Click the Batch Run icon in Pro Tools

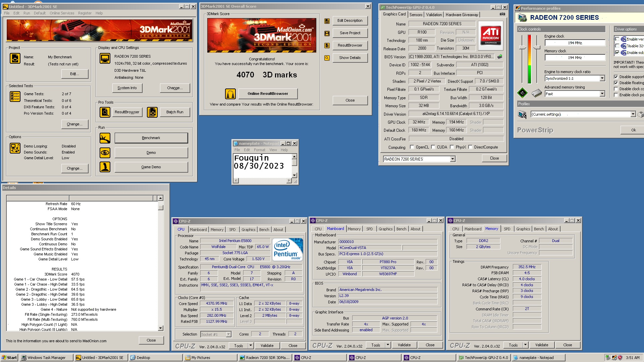(x=152, y=112)
